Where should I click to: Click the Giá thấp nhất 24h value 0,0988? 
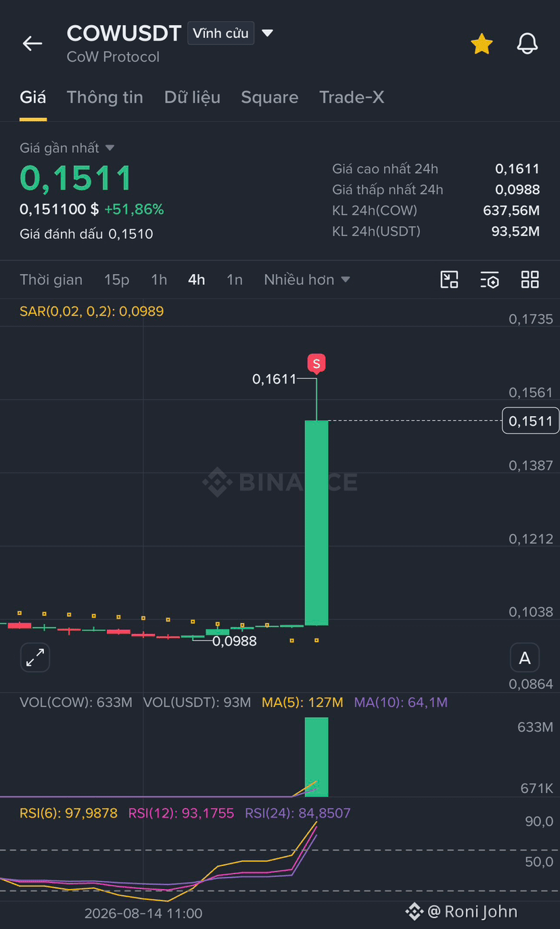tap(517, 190)
